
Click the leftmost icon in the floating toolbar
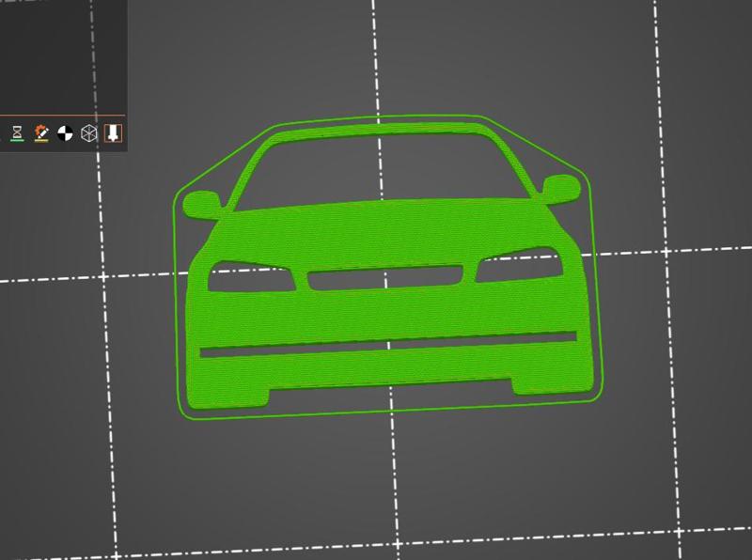(16, 132)
